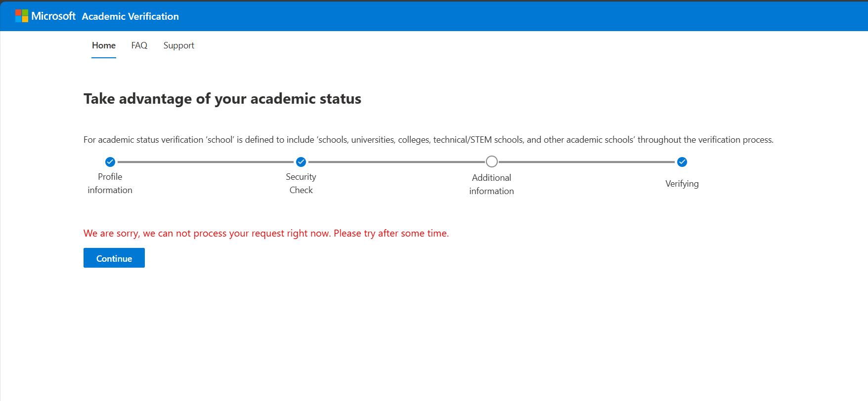Select the 'Security Check' step label
Viewport: 868px width, 401px height.
coord(301,183)
